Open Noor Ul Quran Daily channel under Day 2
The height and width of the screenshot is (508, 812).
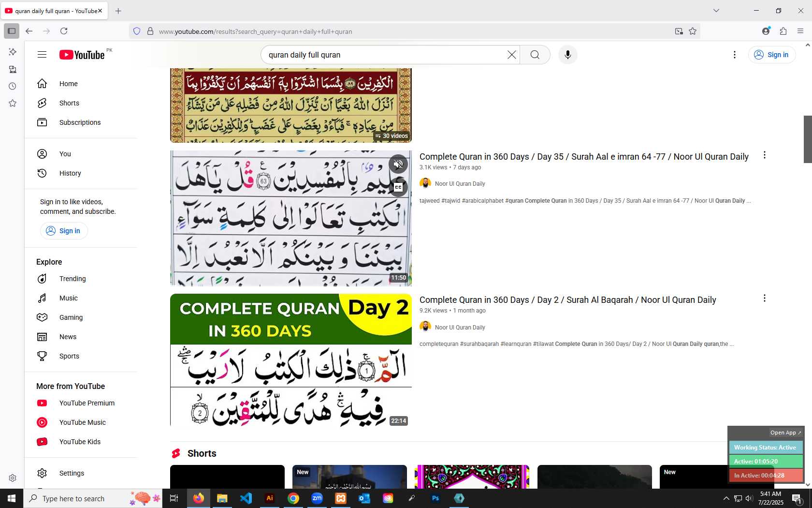(x=460, y=328)
